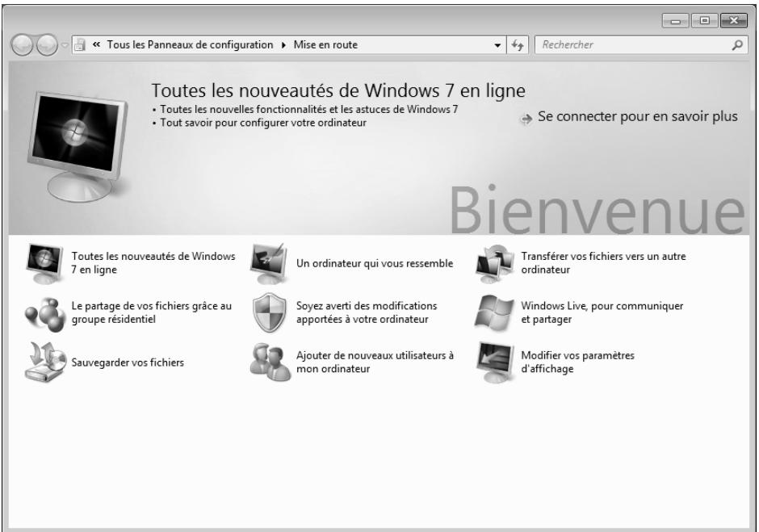Click the Windows Live flag icon
Screen dimensions: 759x532
point(494,312)
